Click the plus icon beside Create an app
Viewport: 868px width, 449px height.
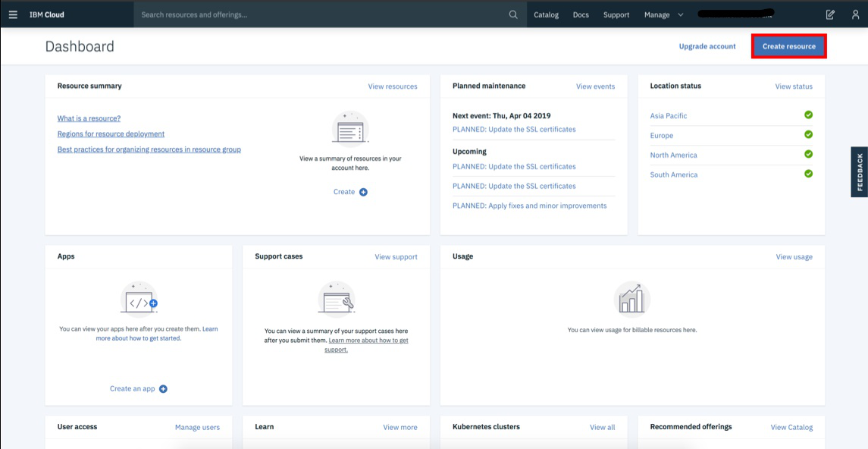coord(163,388)
